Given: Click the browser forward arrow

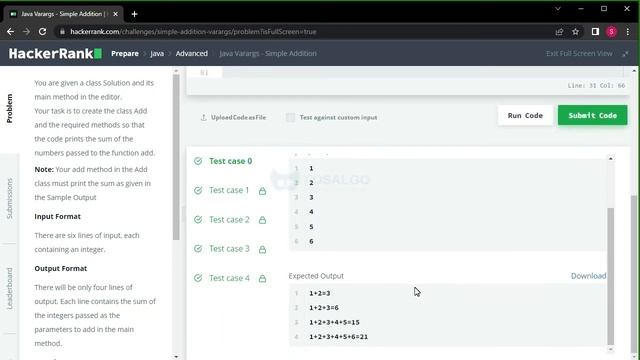Looking at the screenshot, I should pos(27,31).
